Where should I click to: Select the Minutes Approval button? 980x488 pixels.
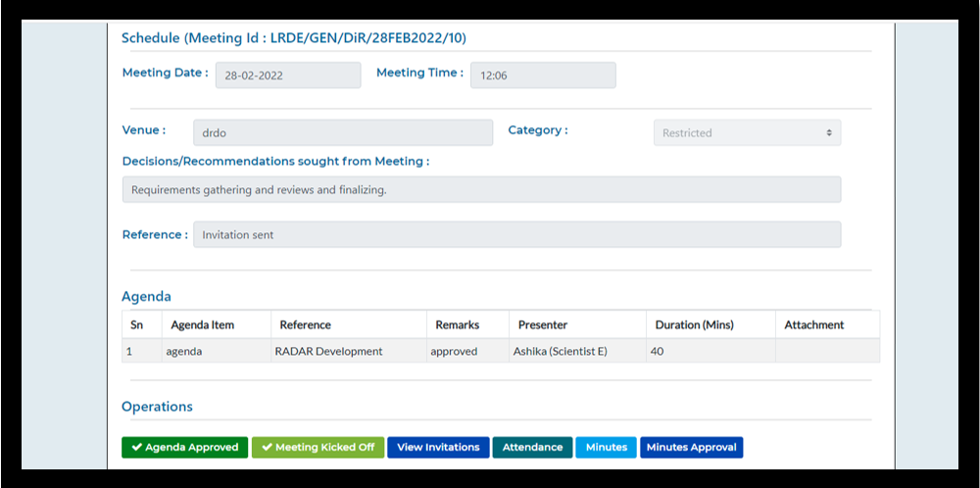692,448
